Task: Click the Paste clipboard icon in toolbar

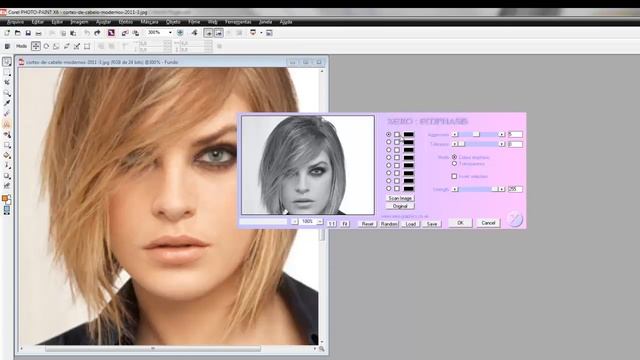Action: pos(73,33)
